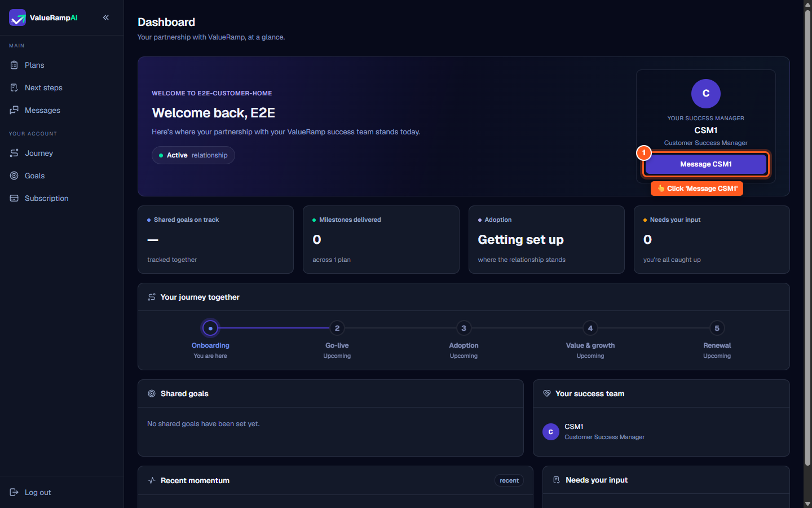812x508 pixels.
Task: Click the Messages chat icon
Action: click(x=14, y=110)
